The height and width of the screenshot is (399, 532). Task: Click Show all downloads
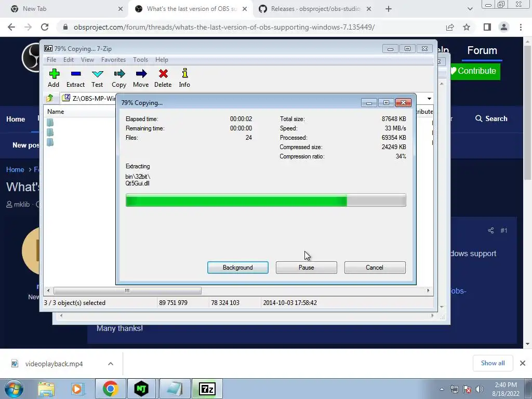(493, 363)
